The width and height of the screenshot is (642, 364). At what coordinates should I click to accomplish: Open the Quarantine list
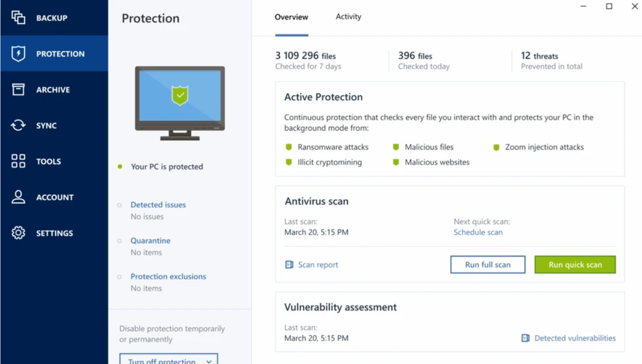coord(150,240)
